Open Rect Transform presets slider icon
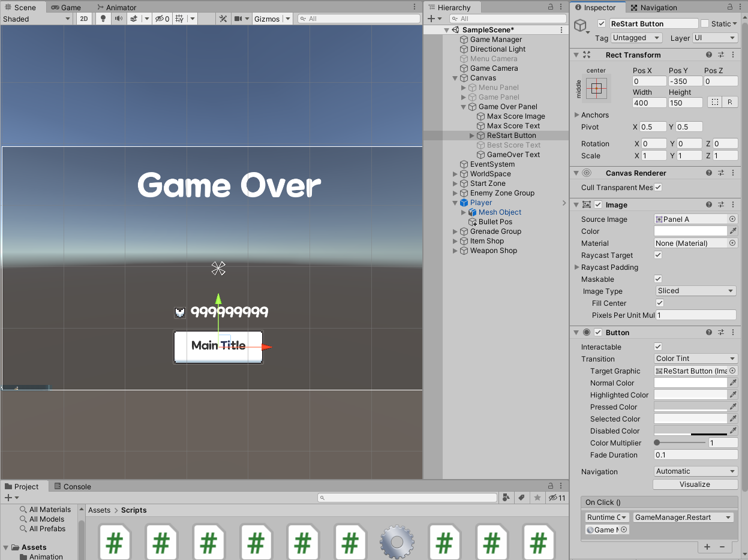 pos(721,55)
